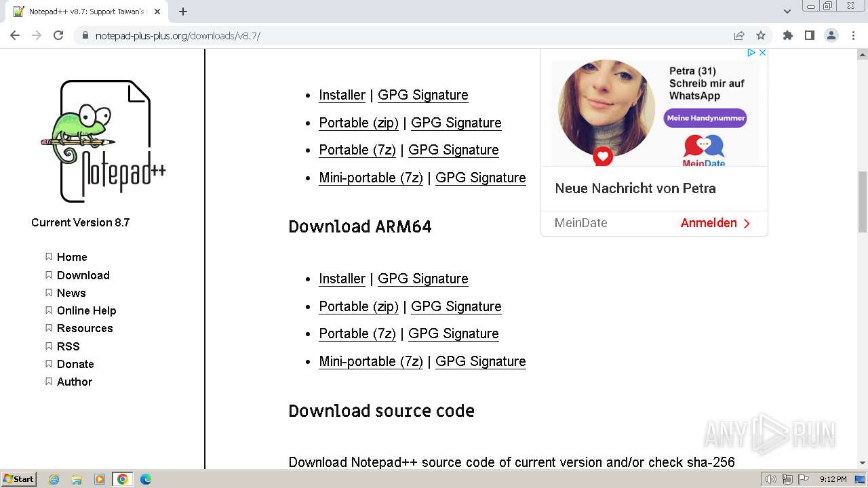
Task: Click GPG Signature beside the top Mini-portable (7z)
Action: (x=481, y=178)
